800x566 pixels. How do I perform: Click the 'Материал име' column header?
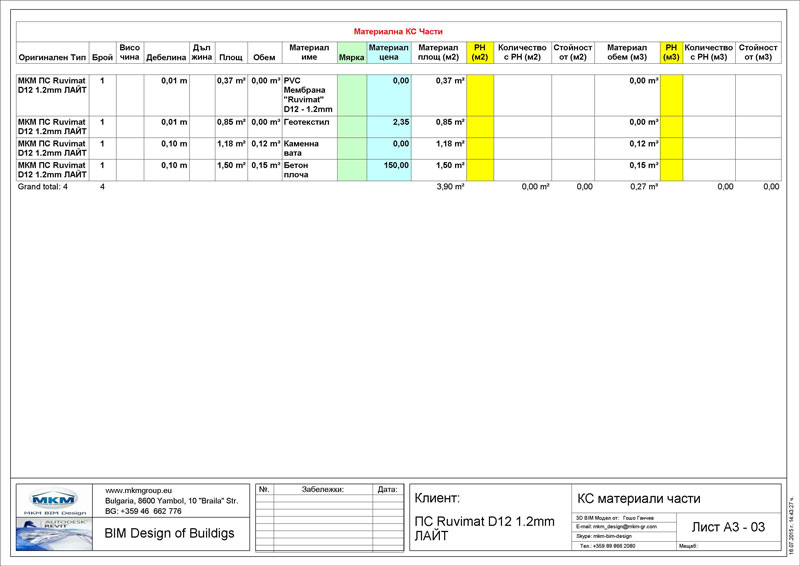point(309,52)
